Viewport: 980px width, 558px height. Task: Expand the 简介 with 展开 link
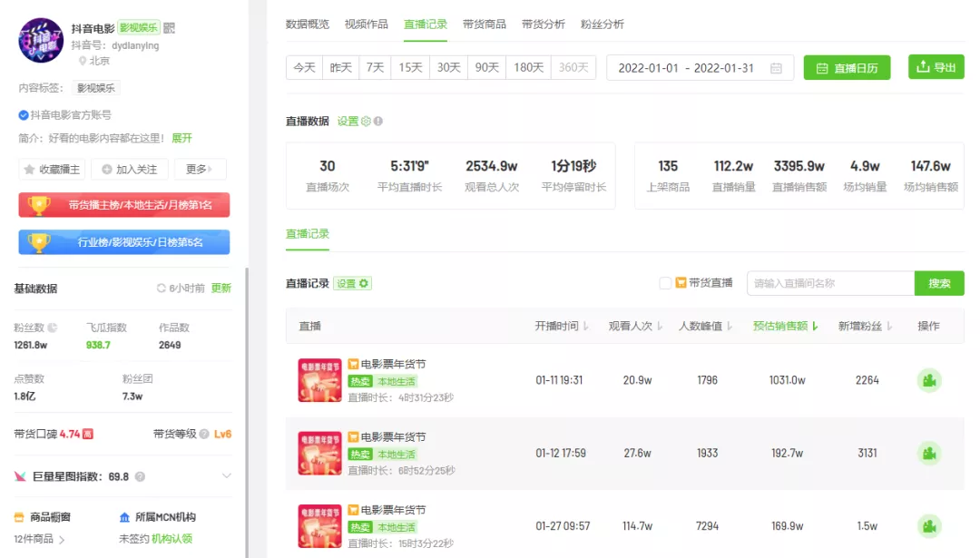pyautogui.click(x=181, y=138)
